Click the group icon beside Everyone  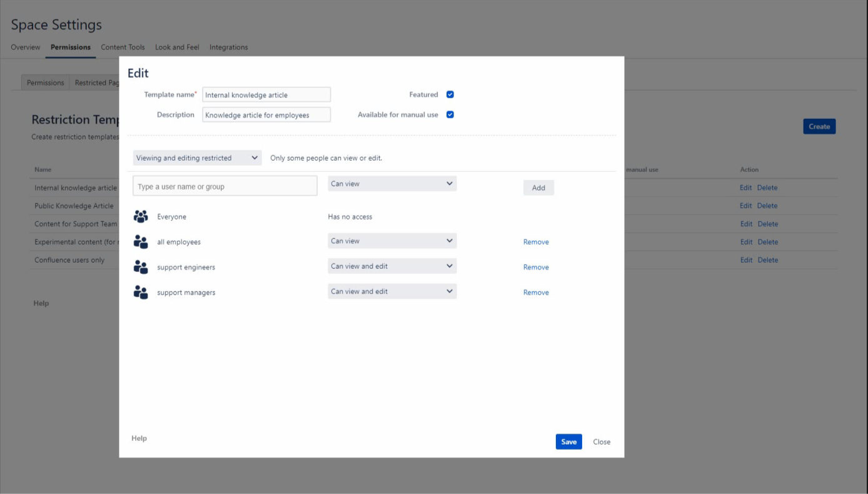[140, 216]
